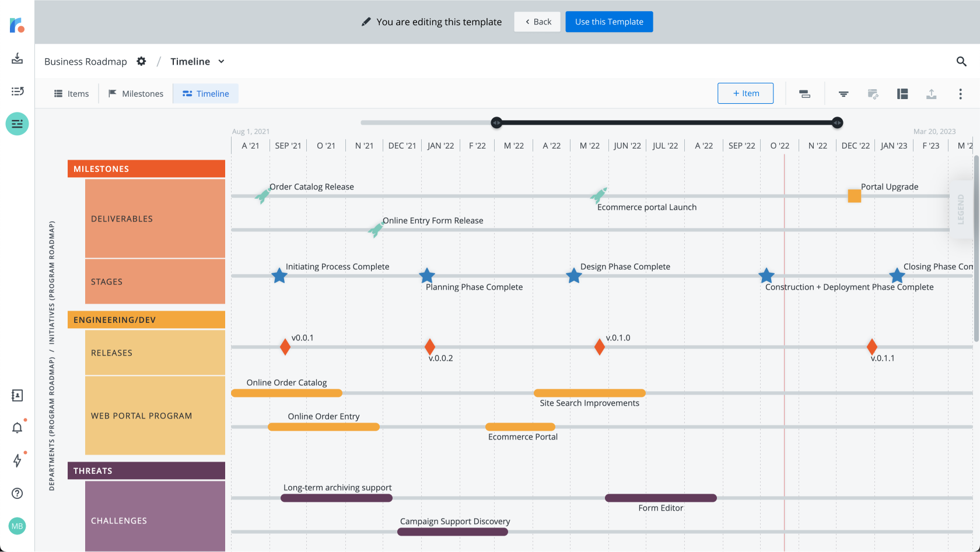Open the layout panel icon
This screenshot has width=980, height=552.
pos(902,94)
